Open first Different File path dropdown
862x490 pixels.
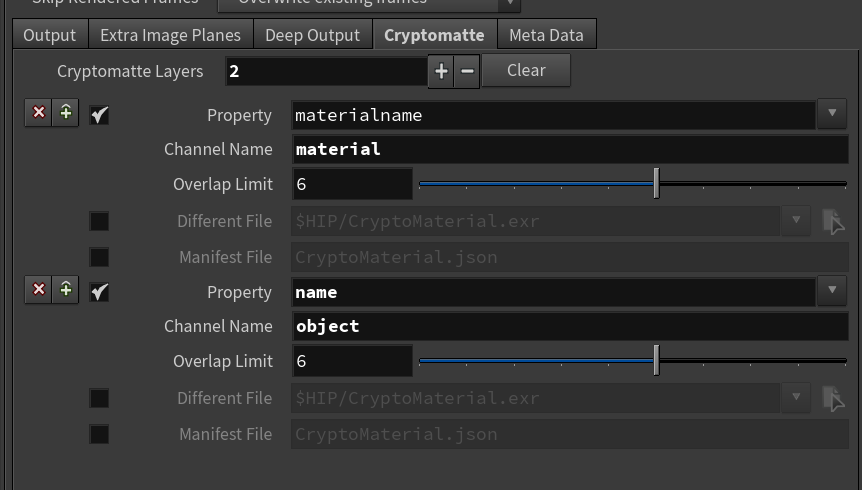coord(795,221)
